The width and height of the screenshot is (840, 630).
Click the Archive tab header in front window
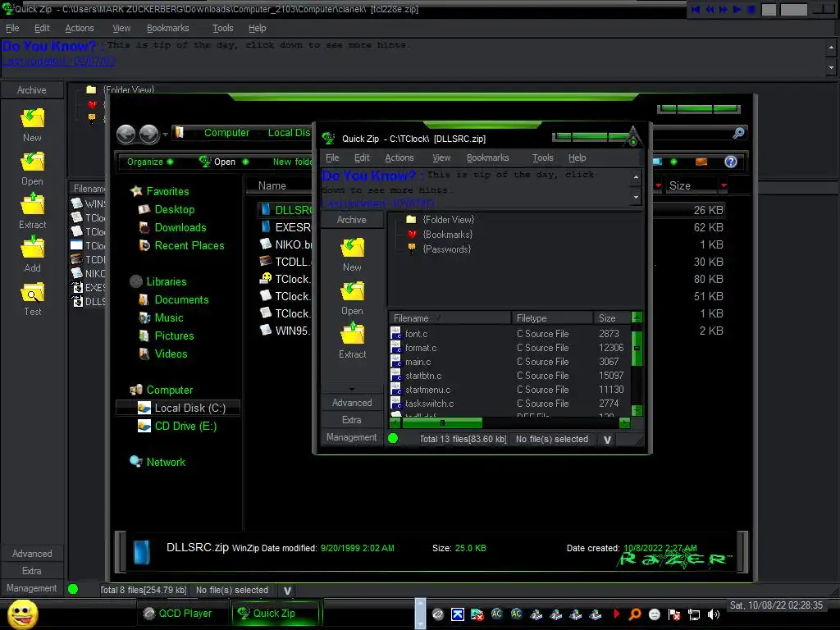(x=351, y=220)
